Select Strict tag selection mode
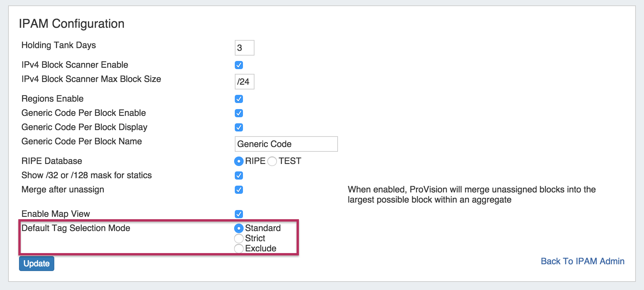The height and width of the screenshot is (290, 644). tap(239, 239)
